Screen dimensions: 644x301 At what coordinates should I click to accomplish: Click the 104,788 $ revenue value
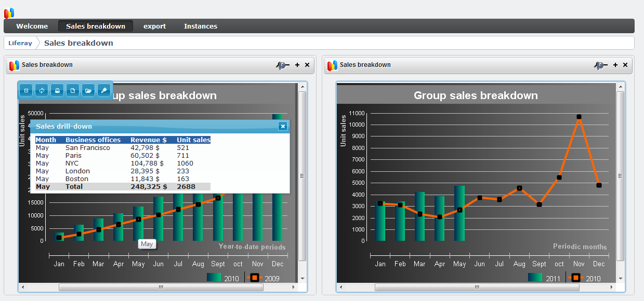147,163
